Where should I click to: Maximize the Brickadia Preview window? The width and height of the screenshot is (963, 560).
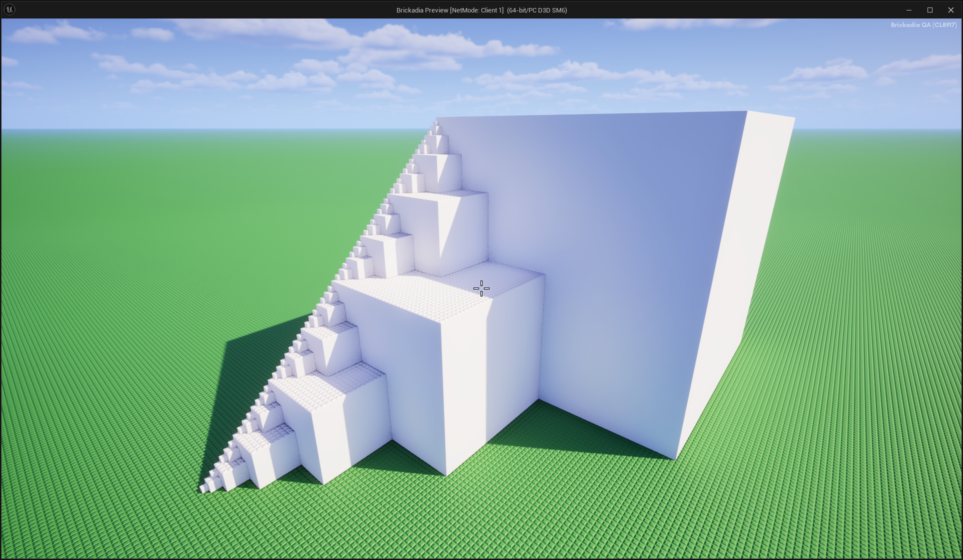click(x=930, y=10)
